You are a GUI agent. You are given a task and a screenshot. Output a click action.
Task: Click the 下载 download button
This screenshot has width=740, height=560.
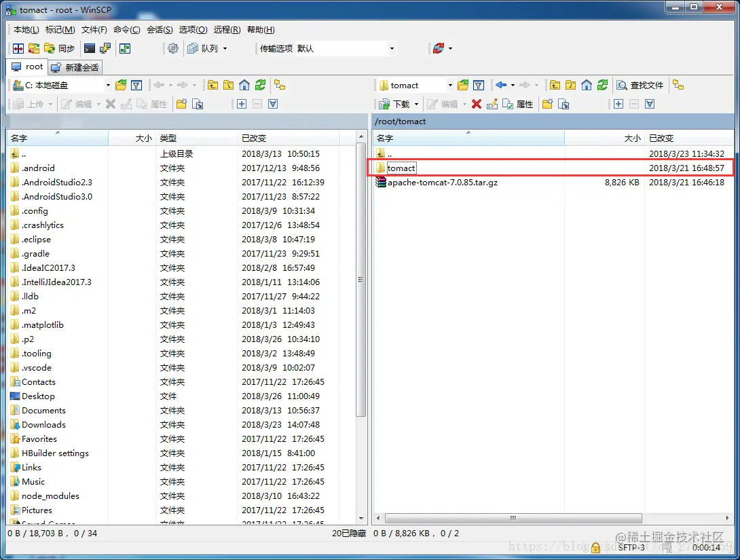point(394,104)
